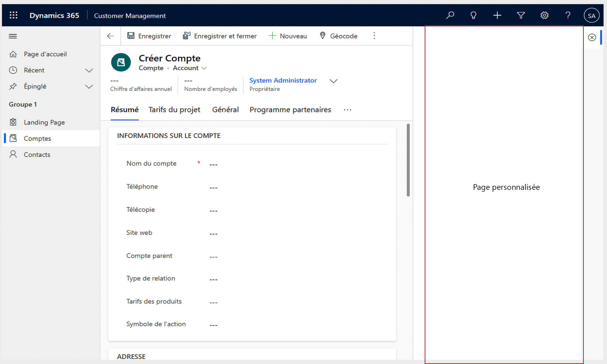Collapse the site map hamburger menu

[x=13, y=36]
